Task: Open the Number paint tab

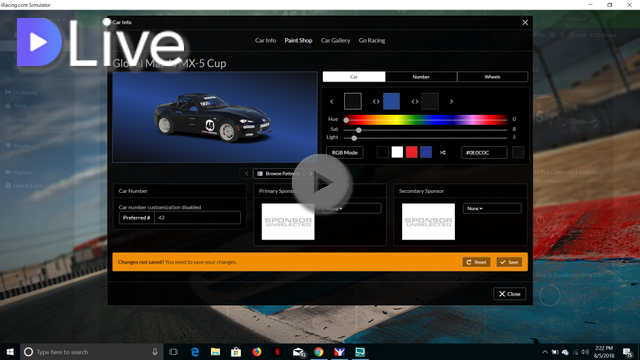Action: pyautogui.click(x=421, y=77)
